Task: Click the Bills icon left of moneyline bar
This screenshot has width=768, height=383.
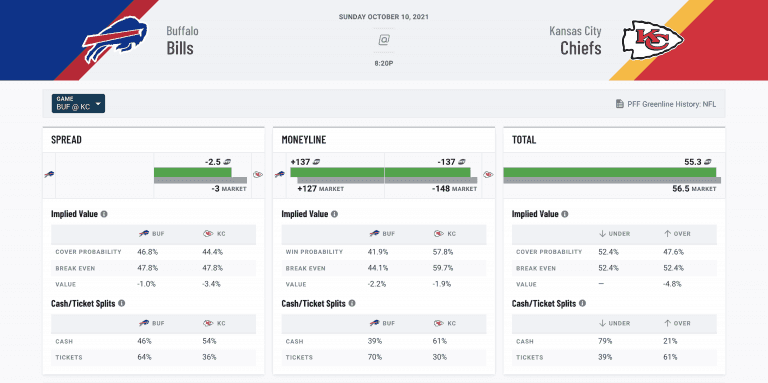Action: 279,174
